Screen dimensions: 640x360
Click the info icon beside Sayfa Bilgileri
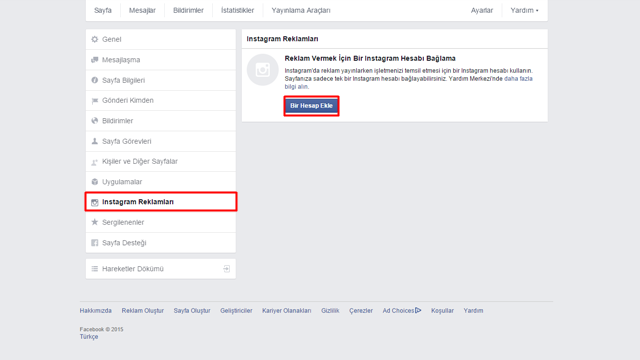95,80
